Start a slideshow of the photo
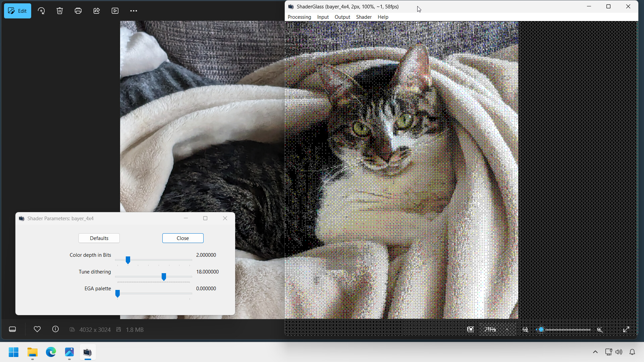Screen dimensions: 644x362 [x=115, y=11]
